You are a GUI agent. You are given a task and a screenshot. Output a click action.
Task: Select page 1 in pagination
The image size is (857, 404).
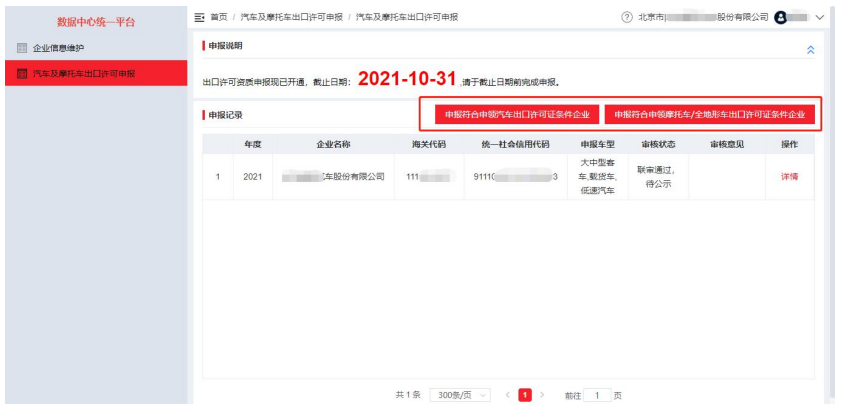tap(525, 395)
